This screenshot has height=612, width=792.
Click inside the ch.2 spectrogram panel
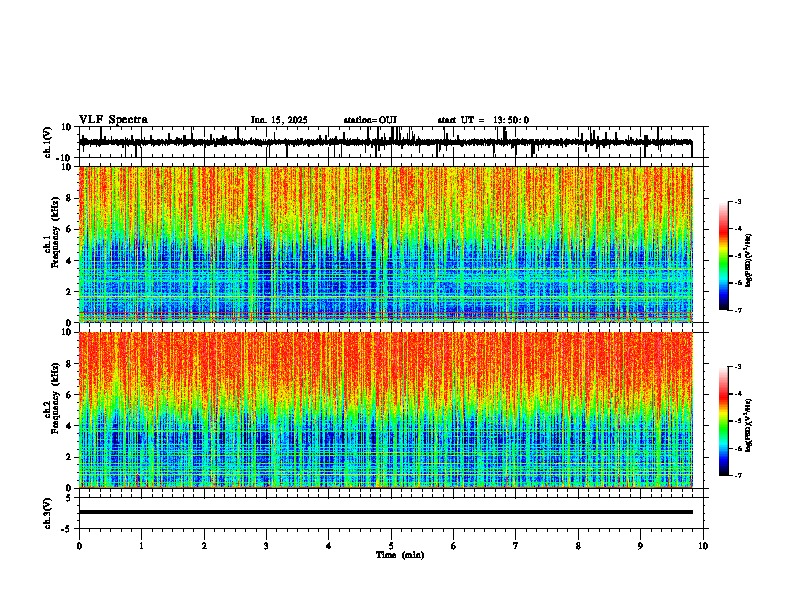pyautogui.click(x=386, y=410)
